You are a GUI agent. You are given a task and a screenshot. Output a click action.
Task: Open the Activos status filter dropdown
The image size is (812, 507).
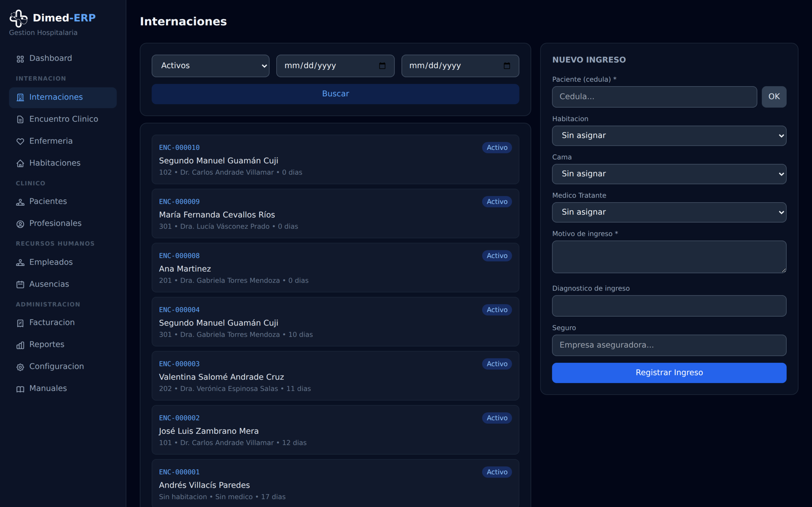(x=210, y=66)
